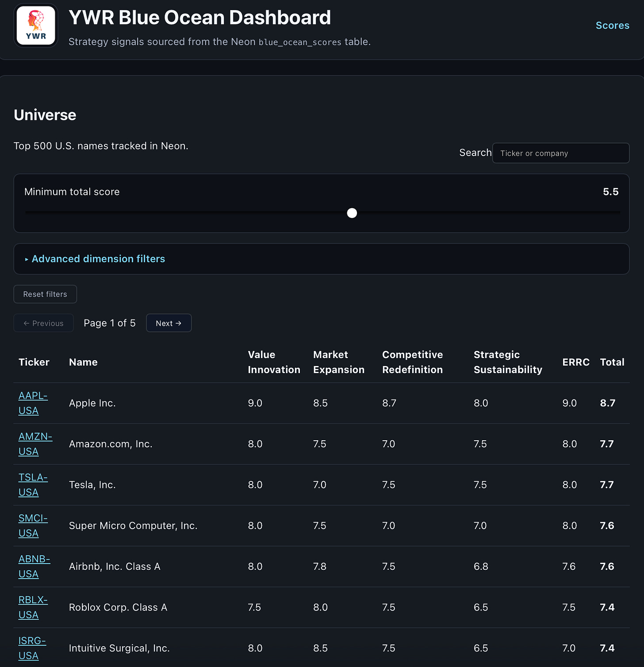Click the YWR logo icon

click(x=36, y=26)
